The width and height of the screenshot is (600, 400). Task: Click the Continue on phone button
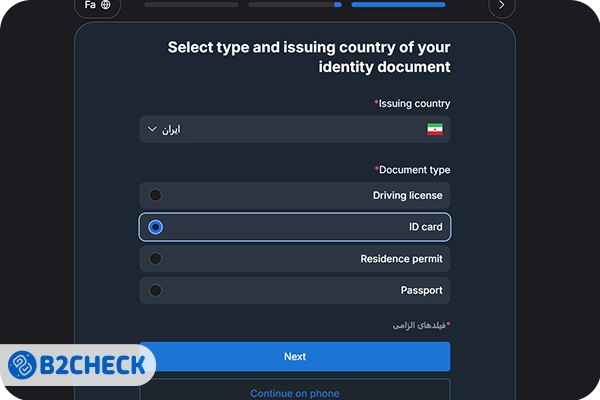(x=295, y=392)
